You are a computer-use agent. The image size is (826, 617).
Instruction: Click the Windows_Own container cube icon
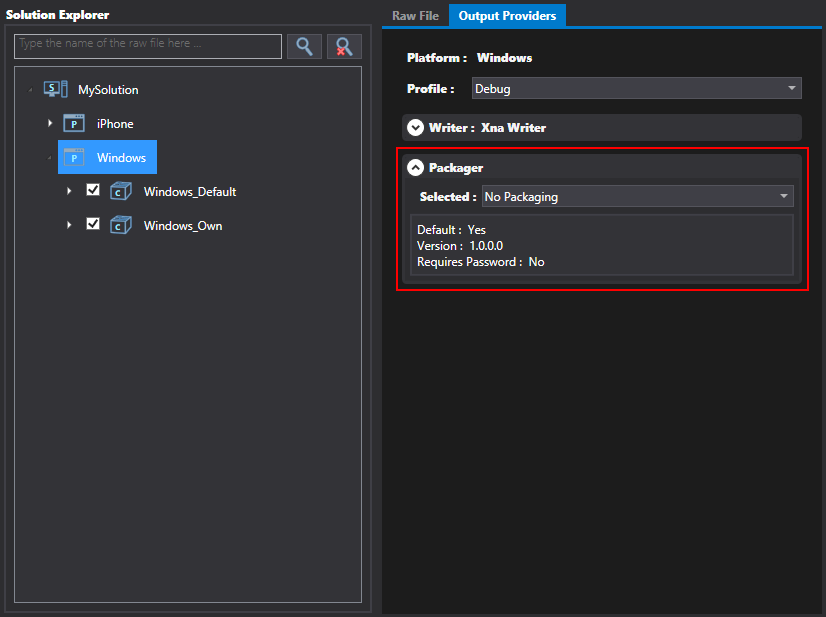pos(121,225)
